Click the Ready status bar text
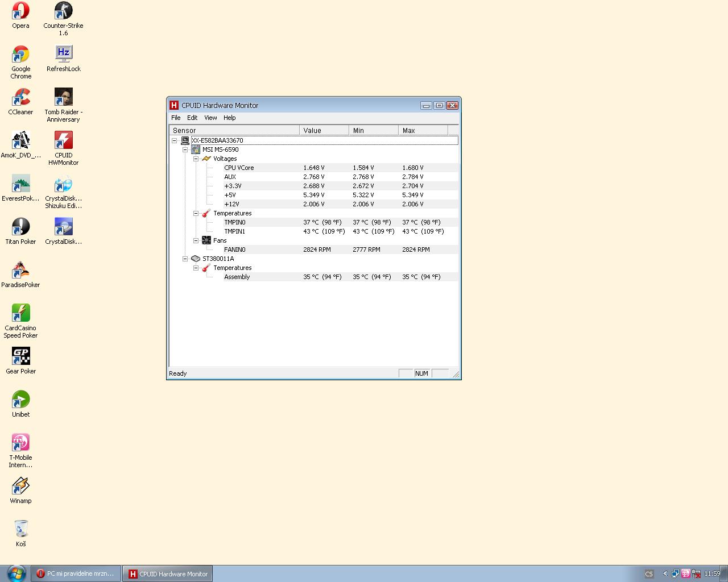 (x=178, y=373)
